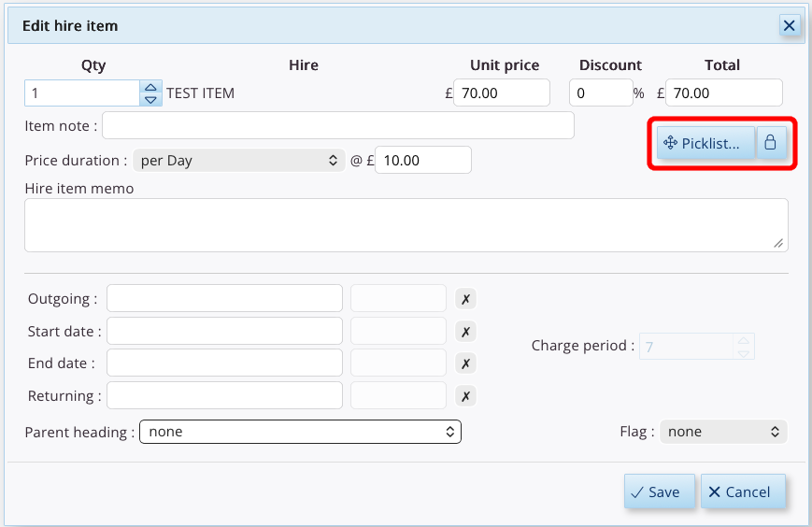Clear the Returning date with X

(x=465, y=396)
